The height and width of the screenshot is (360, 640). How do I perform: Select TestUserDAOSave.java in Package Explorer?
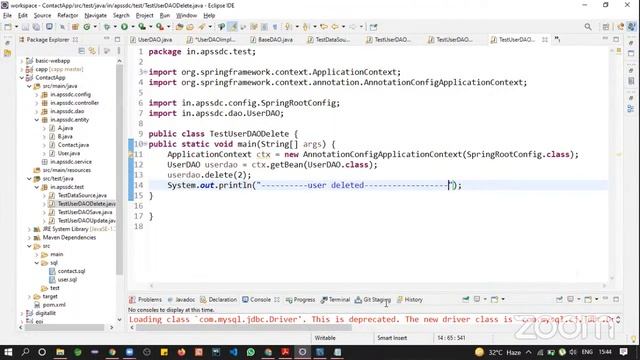(x=84, y=212)
